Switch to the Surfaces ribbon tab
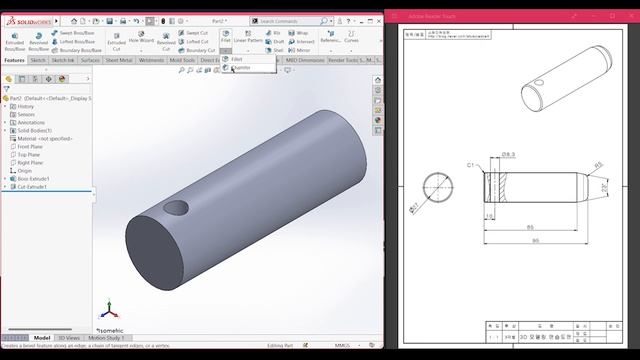This screenshot has height=360, width=640. [x=90, y=60]
